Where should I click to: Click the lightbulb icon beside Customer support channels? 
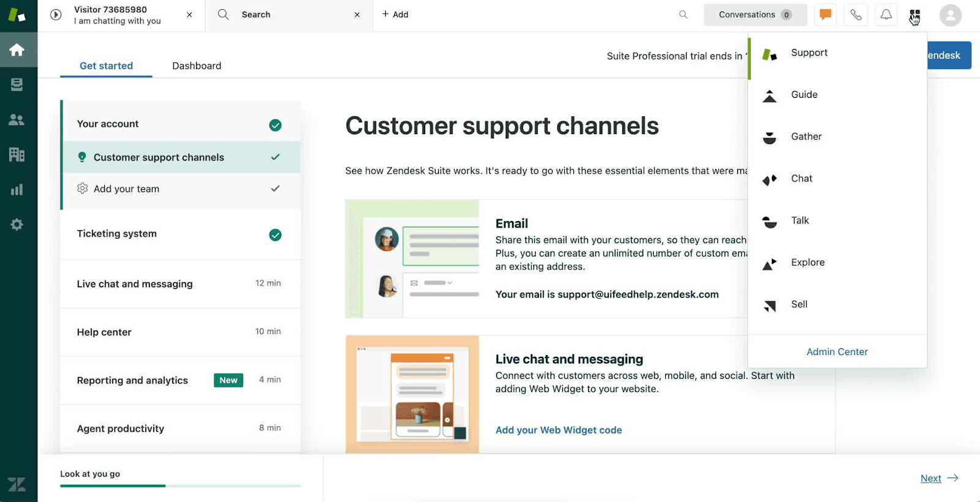click(x=82, y=157)
